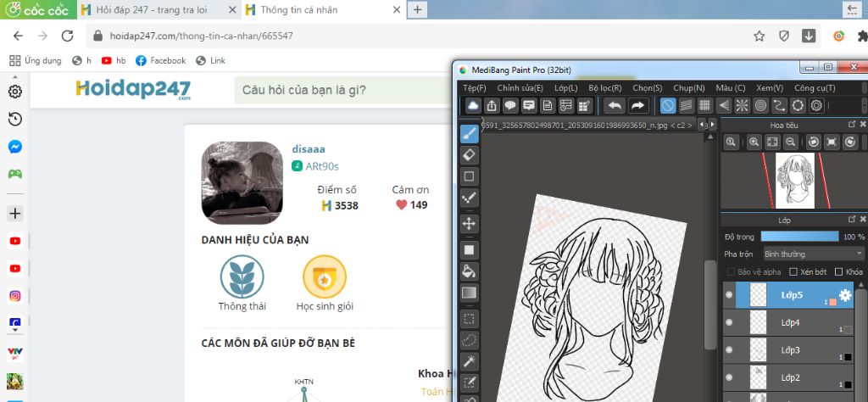The height and width of the screenshot is (402, 868).
Task: Open Instagram in Cốc Cốc sidebar
Action: (15, 296)
